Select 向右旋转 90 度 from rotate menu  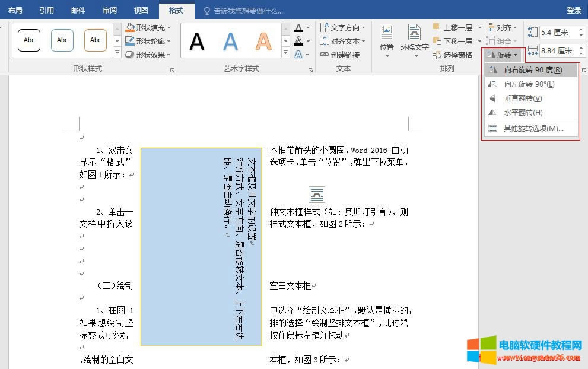pyautogui.click(x=530, y=69)
